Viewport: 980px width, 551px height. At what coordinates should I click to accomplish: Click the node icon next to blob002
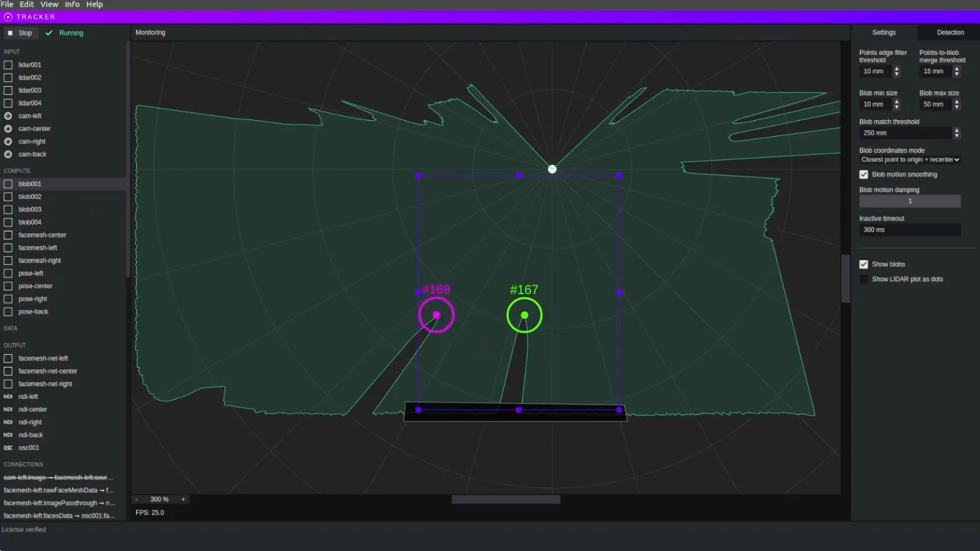click(x=8, y=196)
